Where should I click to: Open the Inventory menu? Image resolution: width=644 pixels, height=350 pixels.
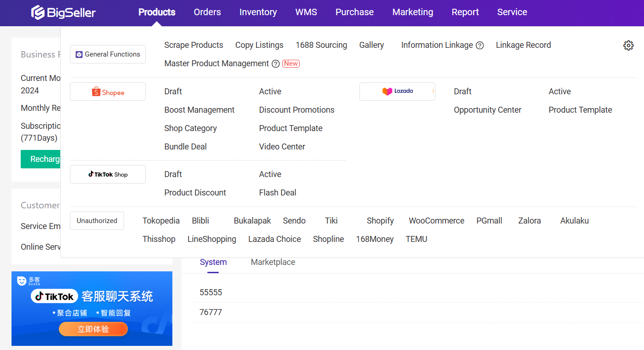click(x=258, y=12)
